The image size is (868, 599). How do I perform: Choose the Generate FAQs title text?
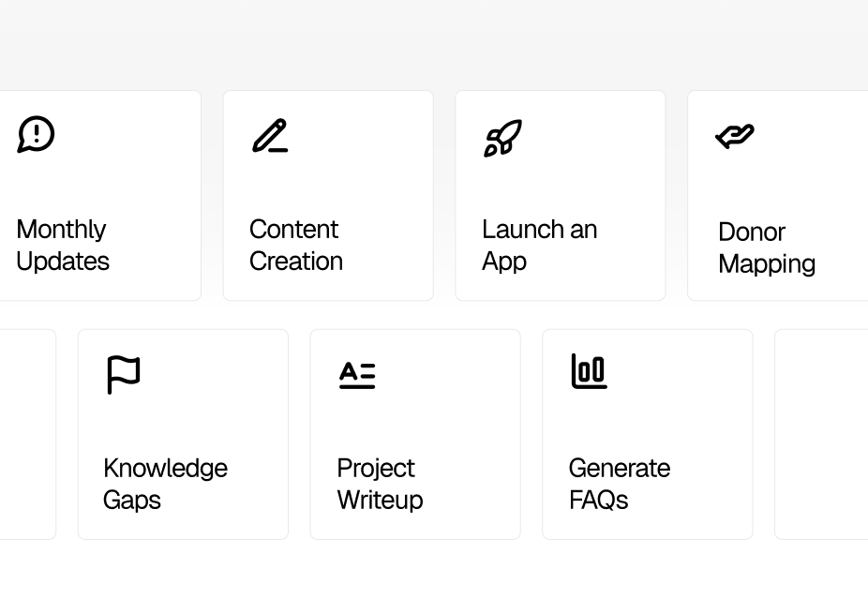coord(620,484)
